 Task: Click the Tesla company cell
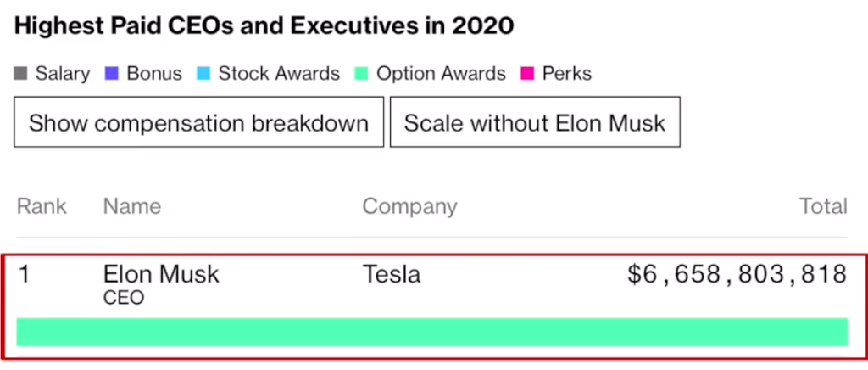(x=391, y=275)
